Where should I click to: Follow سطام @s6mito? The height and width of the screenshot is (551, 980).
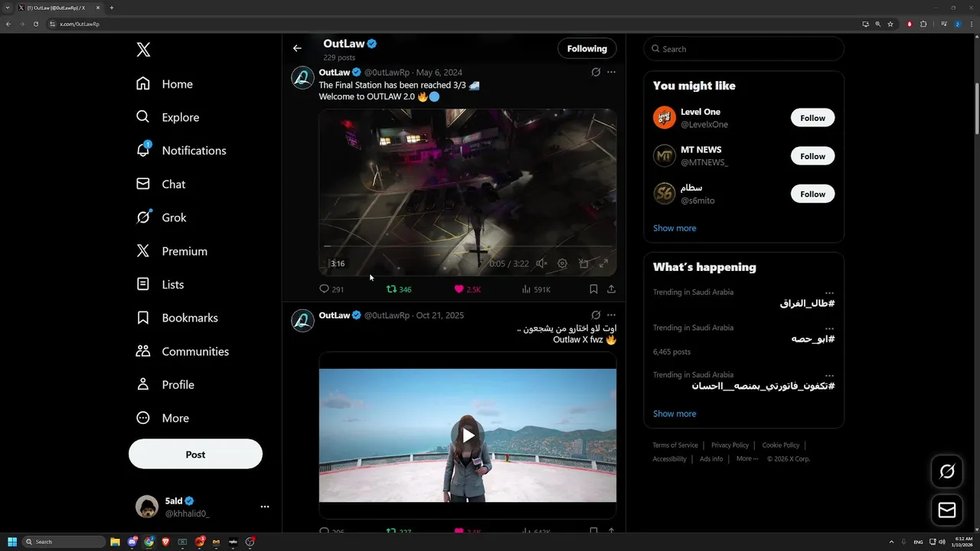[x=812, y=194]
